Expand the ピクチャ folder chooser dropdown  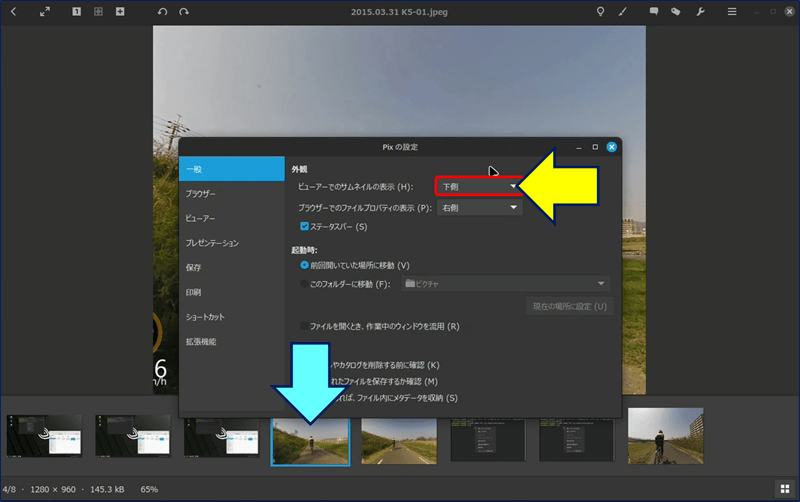(x=505, y=284)
